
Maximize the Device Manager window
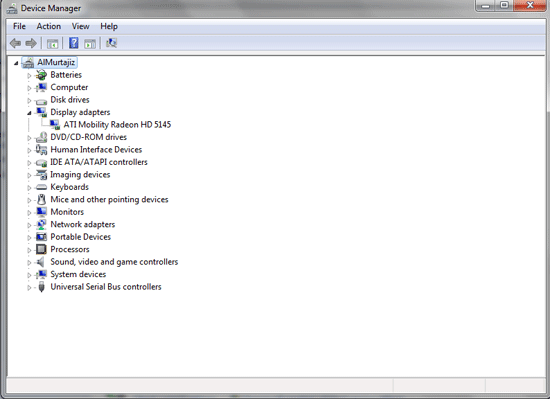(504, 5)
